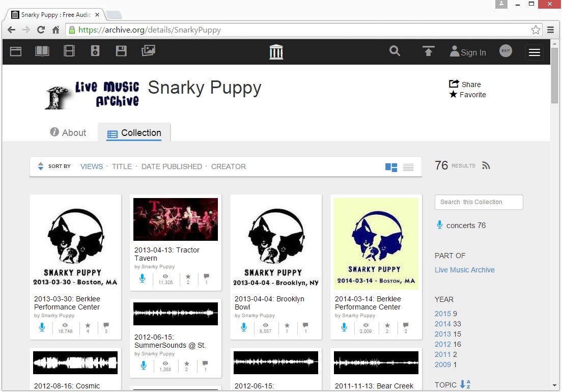This screenshot has width=562, height=392.
Task: Select the Collection tab
Action: pyautogui.click(x=134, y=133)
